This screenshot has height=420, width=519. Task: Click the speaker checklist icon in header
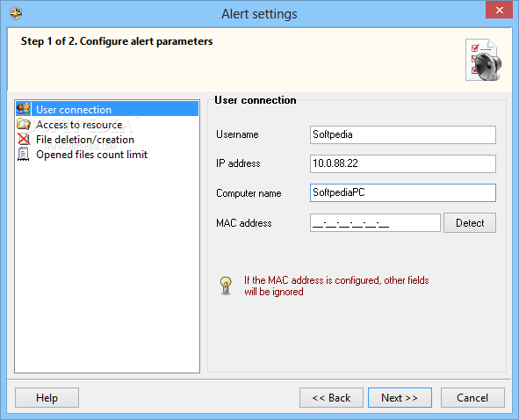click(x=484, y=60)
